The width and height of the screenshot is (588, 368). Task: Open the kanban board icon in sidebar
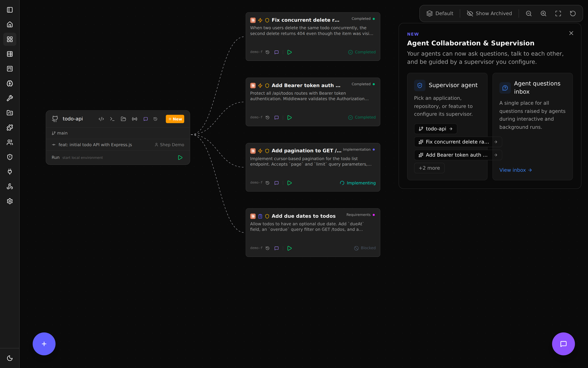point(10,69)
